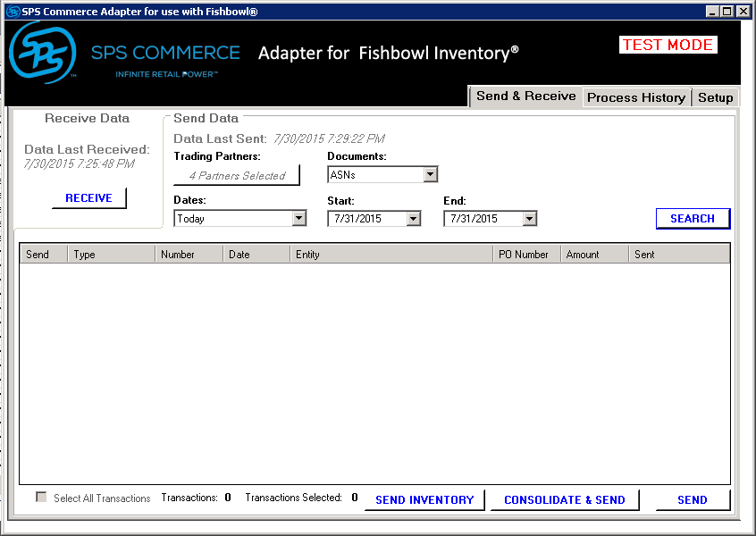Click the SEARCH button
This screenshot has width=756, height=536.
pyautogui.click(x=693, y=219)
